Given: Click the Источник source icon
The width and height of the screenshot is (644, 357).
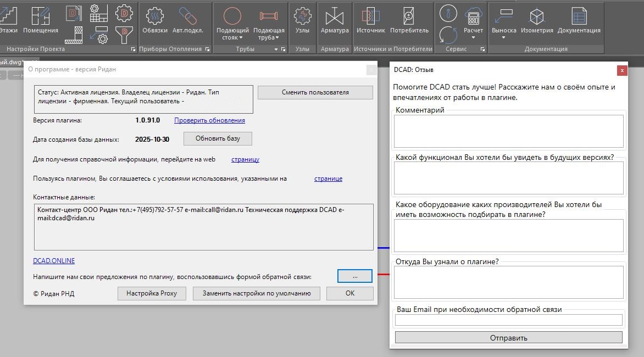Looking at the screenshot, I should [370, 20].
